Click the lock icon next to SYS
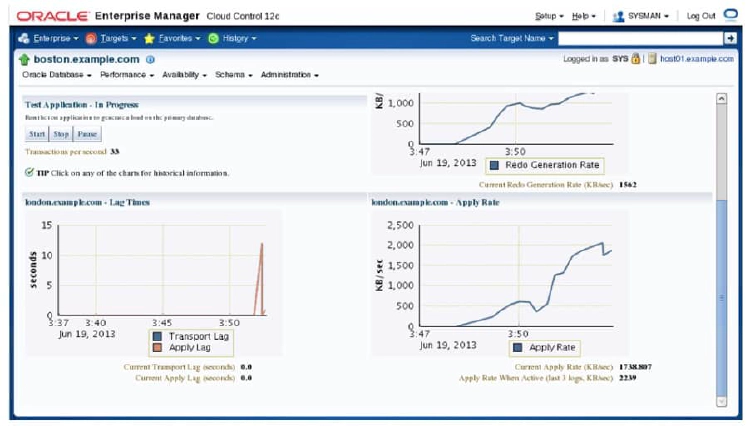 (635, 59)
